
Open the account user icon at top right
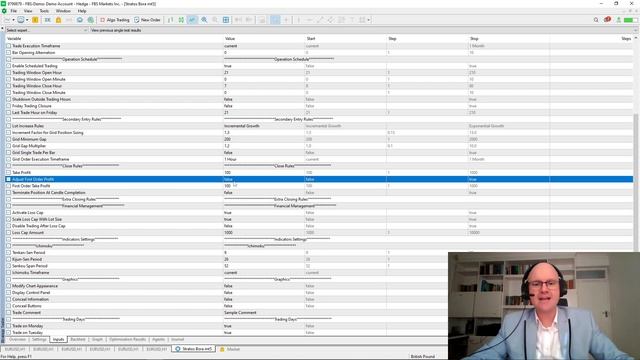pos(619,20)
